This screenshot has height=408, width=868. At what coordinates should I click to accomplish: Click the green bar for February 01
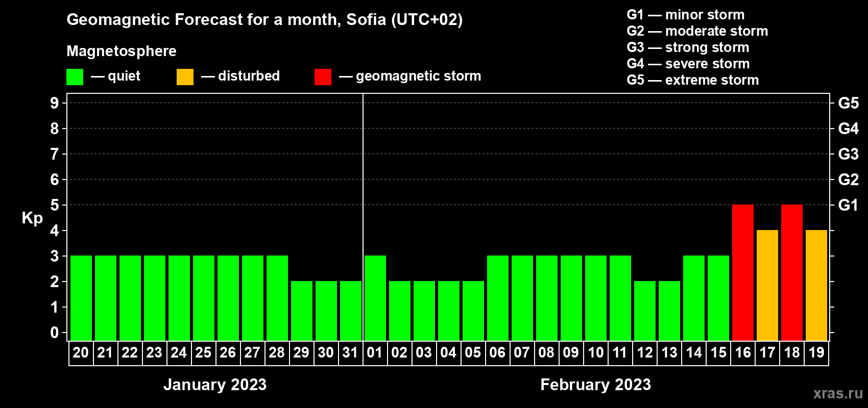(375, 298)
